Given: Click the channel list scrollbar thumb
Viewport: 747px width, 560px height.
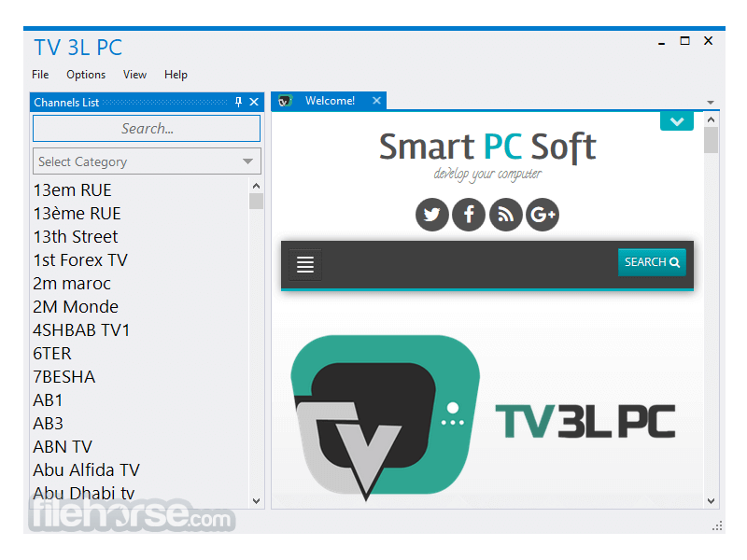Looking at the screenshot, I should (x=256, y=201).
